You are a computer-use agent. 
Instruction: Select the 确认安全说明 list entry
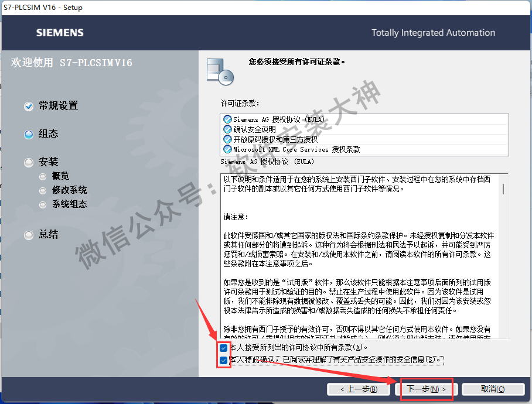point(364,129)
